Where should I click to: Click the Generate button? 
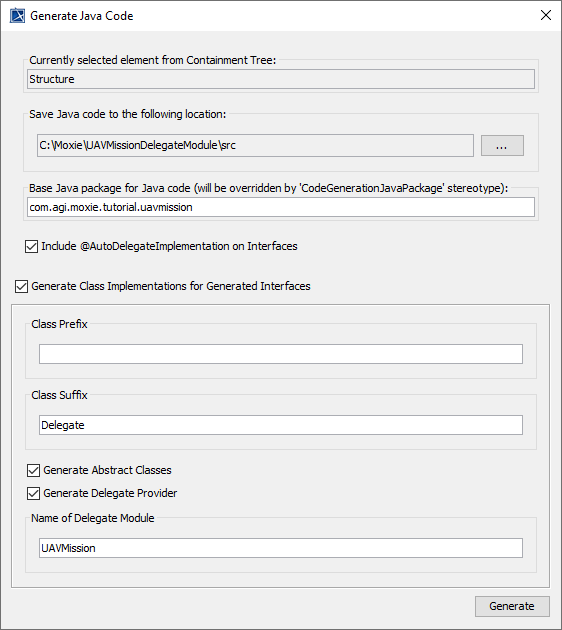coord(512,606)
